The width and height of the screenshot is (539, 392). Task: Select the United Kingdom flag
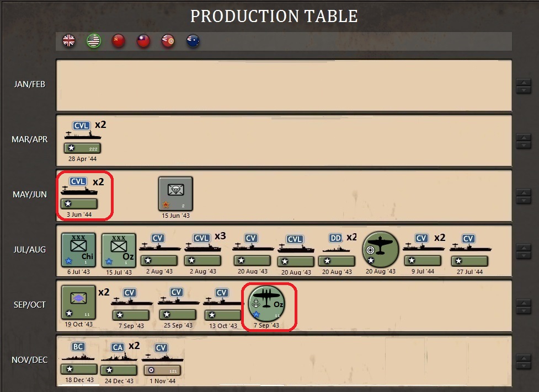(x=69, y=41)
